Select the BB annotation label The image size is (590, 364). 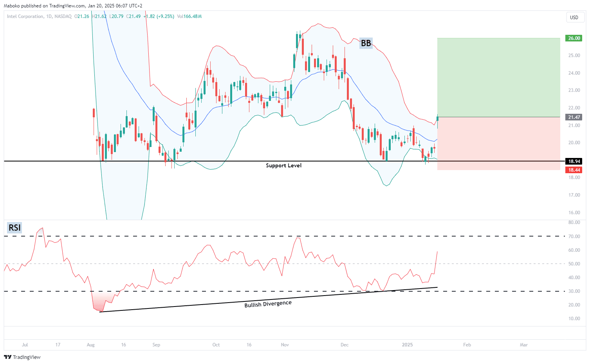pyautogui.click(x=366, y=43)
